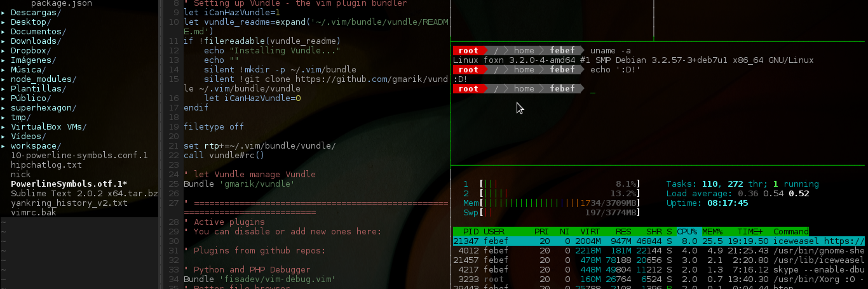Expand the Desktop/ folder arrow

pos(4,22)
